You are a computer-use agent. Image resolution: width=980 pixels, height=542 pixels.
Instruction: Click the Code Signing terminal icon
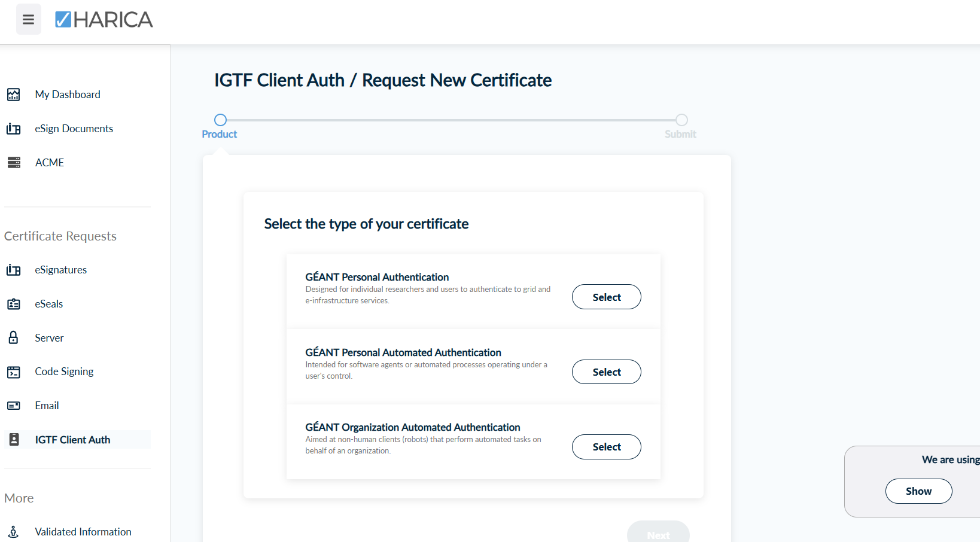click(14, 372)
